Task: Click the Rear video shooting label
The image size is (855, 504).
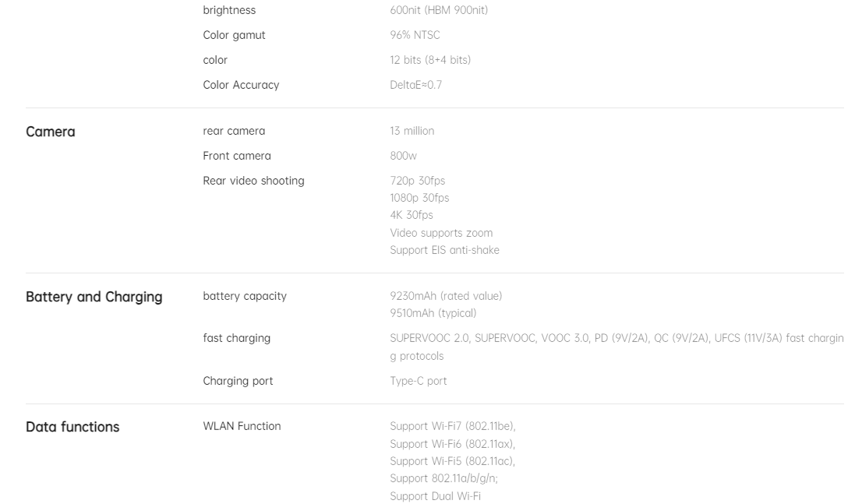Action: tap(253, 181)
